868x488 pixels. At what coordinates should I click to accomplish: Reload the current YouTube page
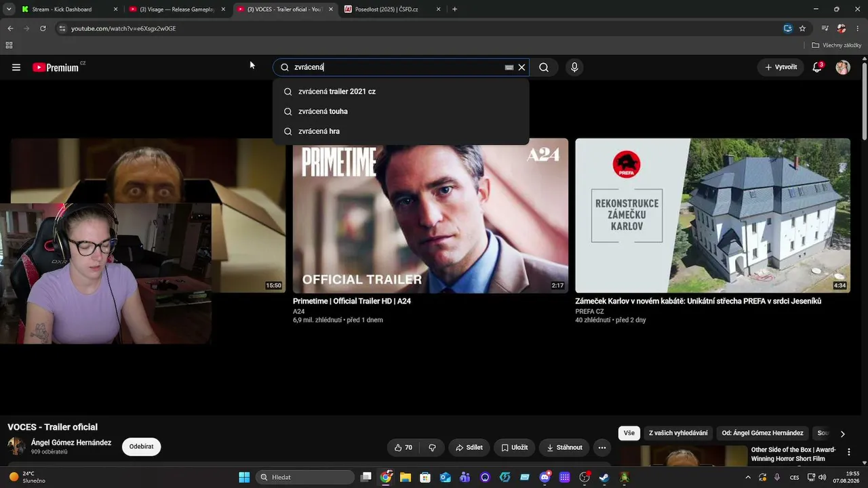click(x=43, y=28)
